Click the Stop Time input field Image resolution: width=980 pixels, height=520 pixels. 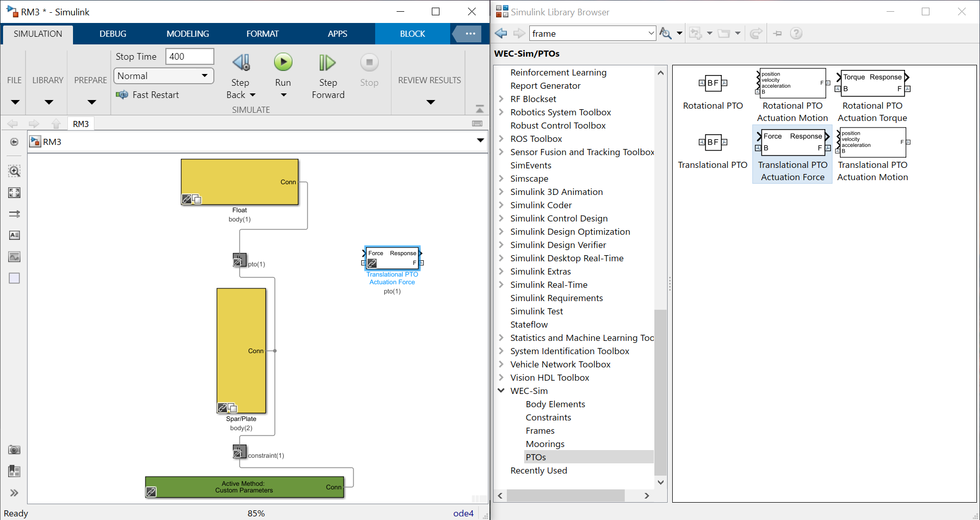click(x=189, y=57)
